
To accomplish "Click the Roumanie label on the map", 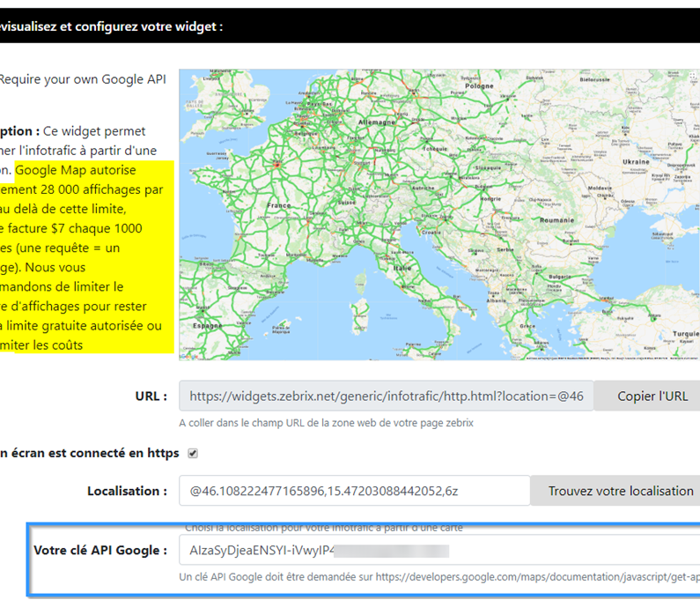I will (x=559, y=220).
